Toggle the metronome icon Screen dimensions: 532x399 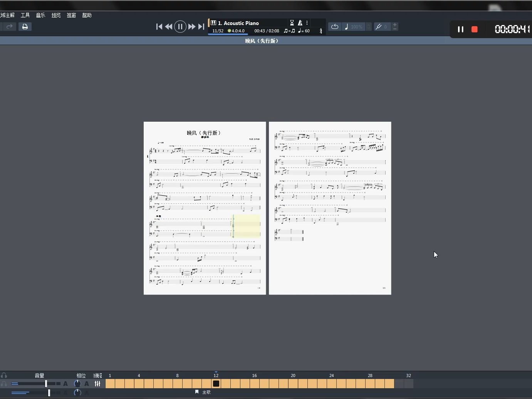pos(300,23)
